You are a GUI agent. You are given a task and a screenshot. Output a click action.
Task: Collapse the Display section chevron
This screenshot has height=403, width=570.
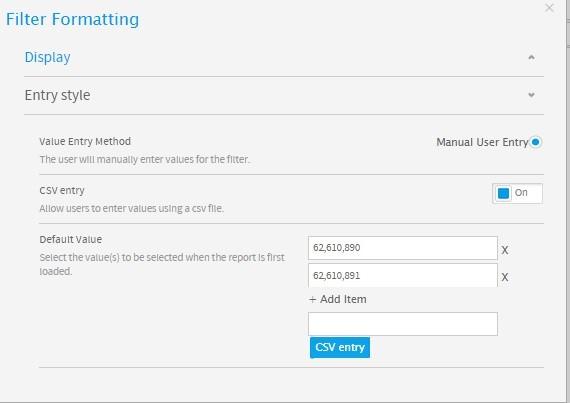pos(531,57)
